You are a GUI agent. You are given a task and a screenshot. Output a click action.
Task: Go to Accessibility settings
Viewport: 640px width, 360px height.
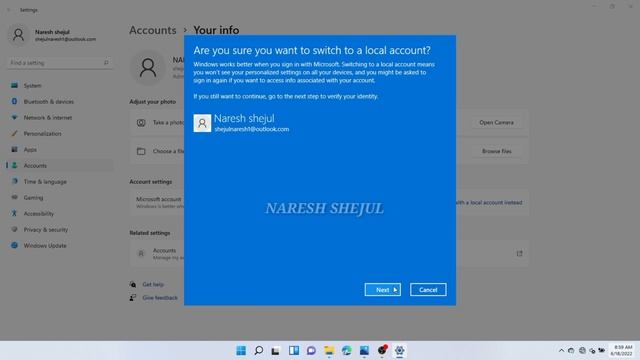(60, 213)
